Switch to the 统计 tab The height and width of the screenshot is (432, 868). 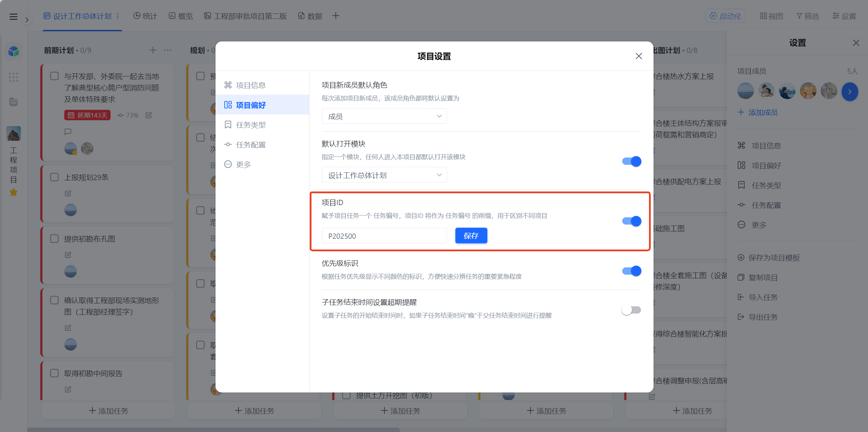pyautogui.click(x=145, y=16)
